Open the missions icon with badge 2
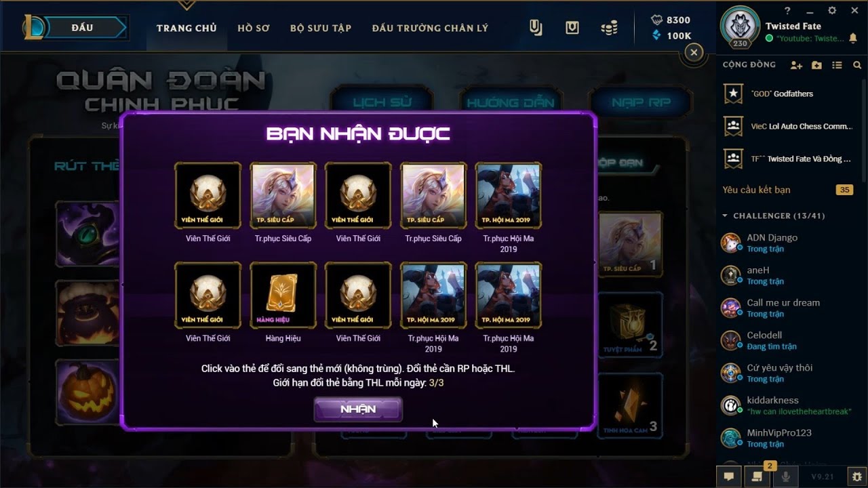The height and width of the screenshot is (488, 868). pyautogui.click(x=757, y=476)
